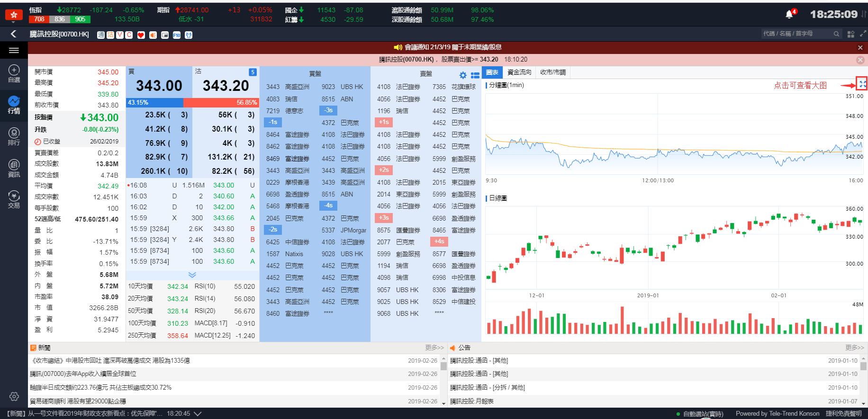
Task: Click bid price 343.00 in 買 panel
Action: (159, 86)
